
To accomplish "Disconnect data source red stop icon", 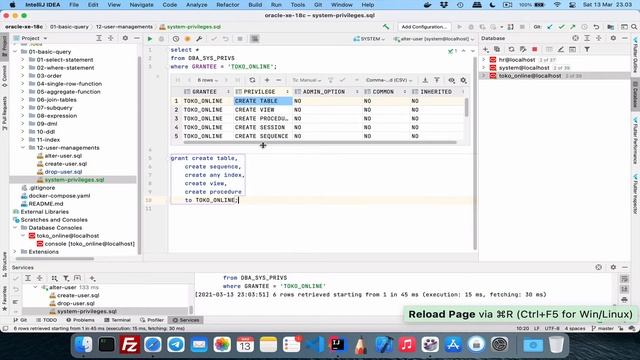I will point(535,49).
